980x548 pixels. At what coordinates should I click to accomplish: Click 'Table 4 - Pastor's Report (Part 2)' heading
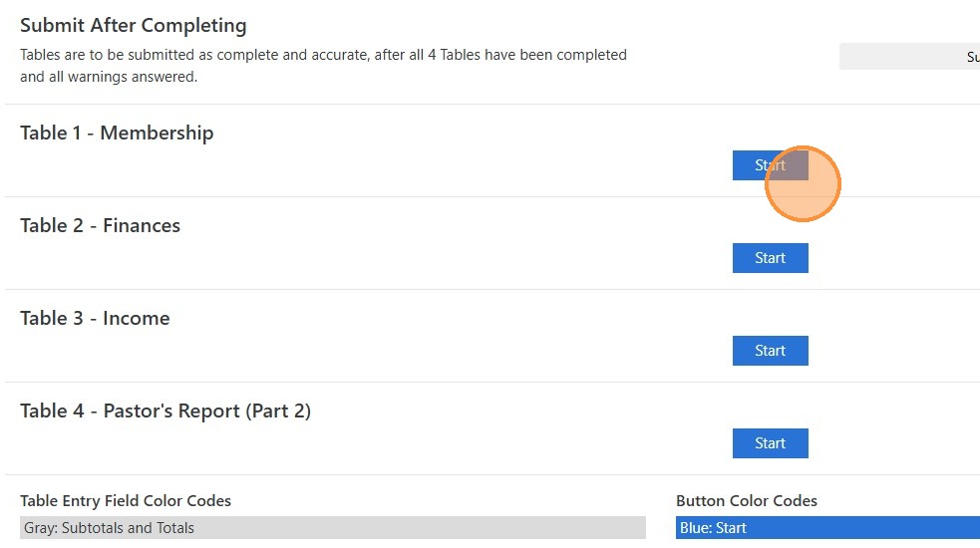pos(165,411)
